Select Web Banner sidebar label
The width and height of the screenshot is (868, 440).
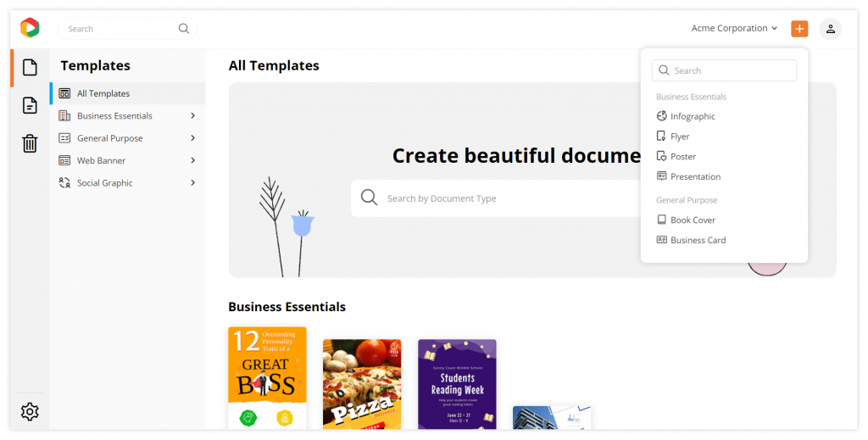click(102, 160)
